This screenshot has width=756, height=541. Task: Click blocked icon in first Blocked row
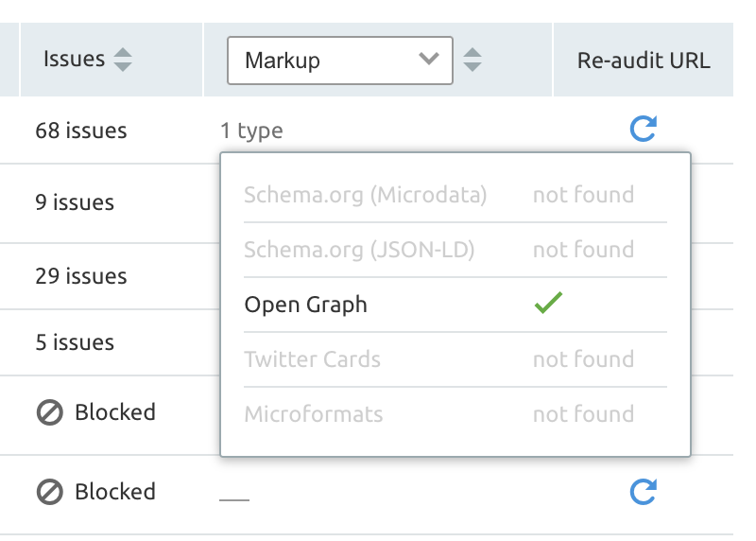50,412
